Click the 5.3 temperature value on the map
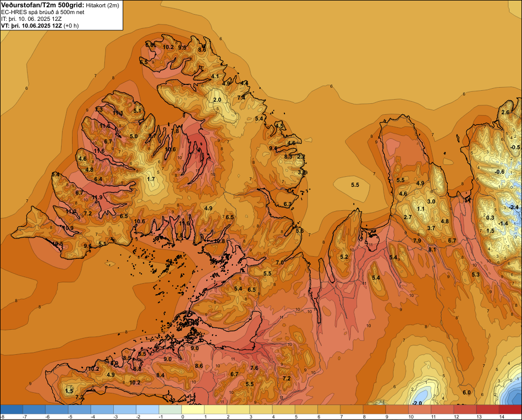522x420 pixels. (476, 274)
